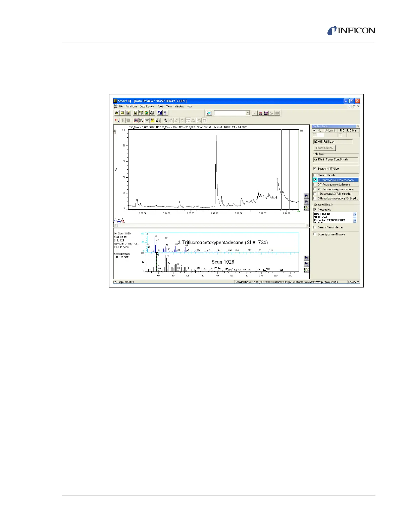Click the spectrum autoscale icon below zoom out
Viewport: 410px width, 532px height.
(x=306, y=270)
